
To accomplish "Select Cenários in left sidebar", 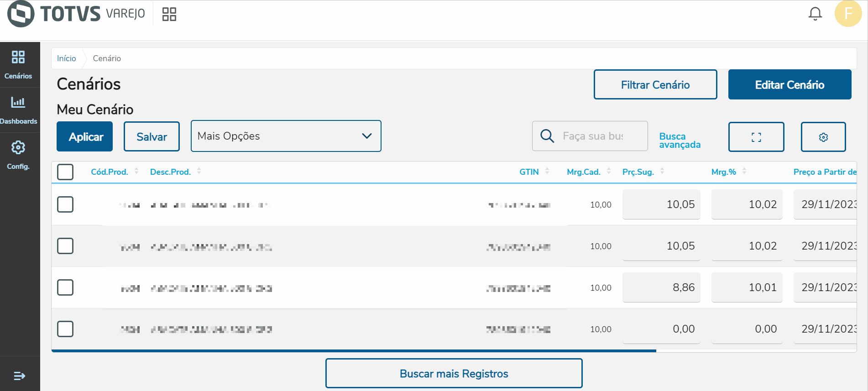I will [18, 64].
